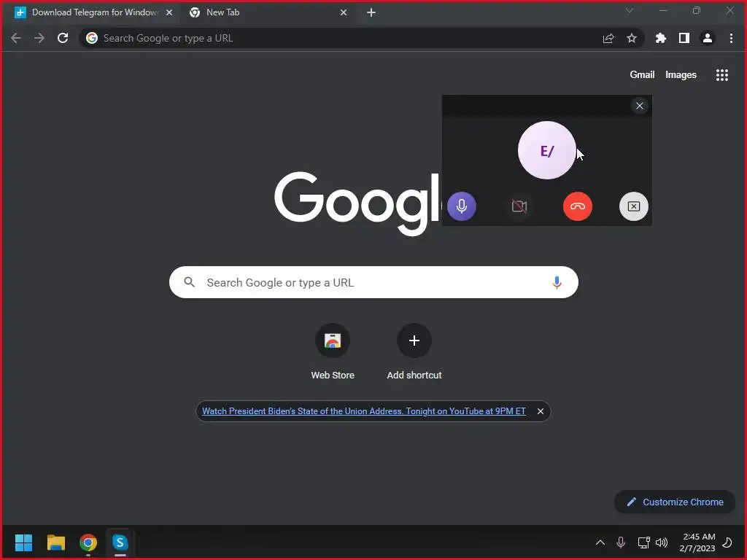Dismiss the State of the Union promo
This screenshot has width=747, height=560.
[541, 411]
